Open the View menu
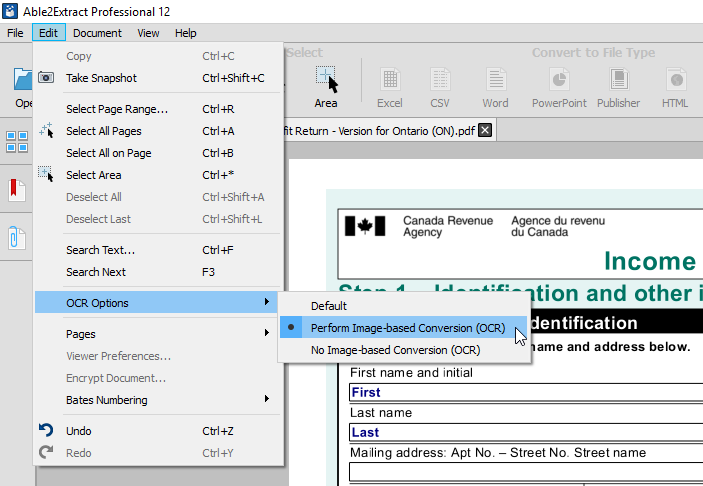This screenshot has width=703, height=486. coord(148,33)
